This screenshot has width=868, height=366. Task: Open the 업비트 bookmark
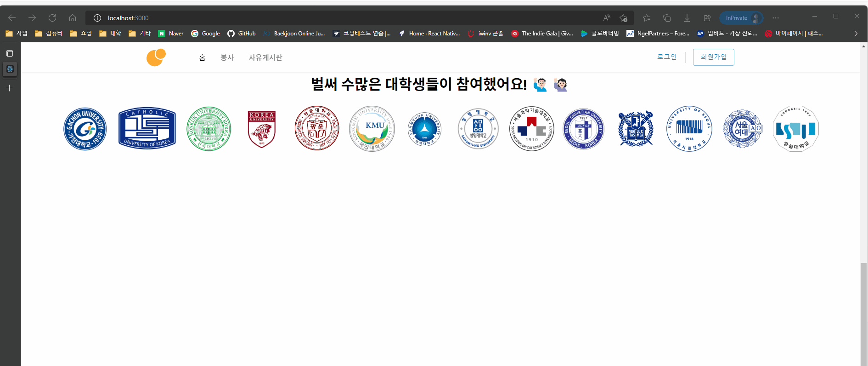[x=727, y=34]
